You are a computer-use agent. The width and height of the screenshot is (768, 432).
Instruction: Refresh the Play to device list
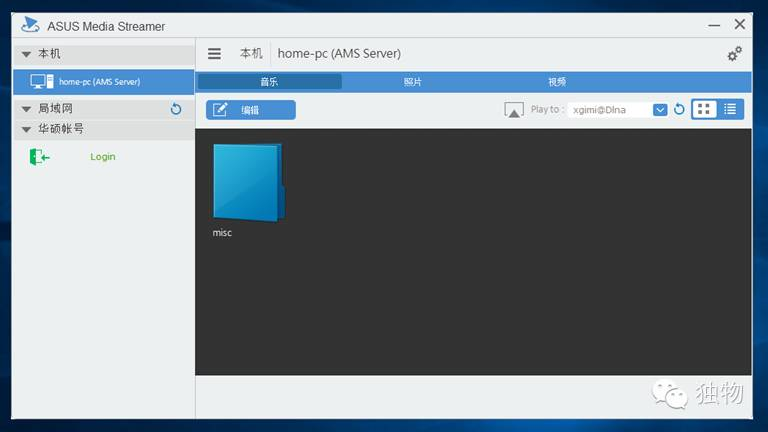(x=679, y=110)
